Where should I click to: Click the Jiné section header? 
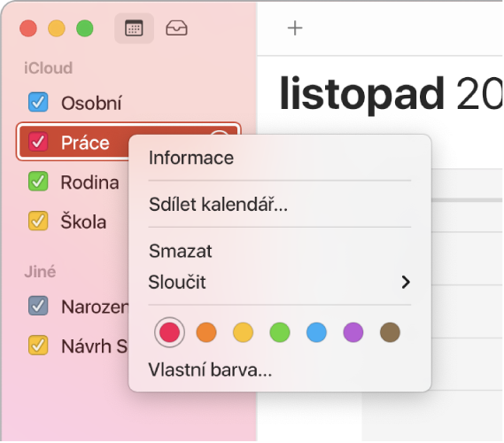coord(40,272)
